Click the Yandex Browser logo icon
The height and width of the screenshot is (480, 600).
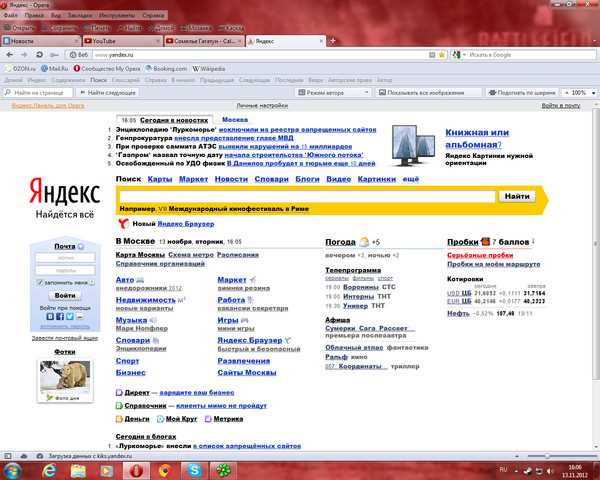coord(123,224)
